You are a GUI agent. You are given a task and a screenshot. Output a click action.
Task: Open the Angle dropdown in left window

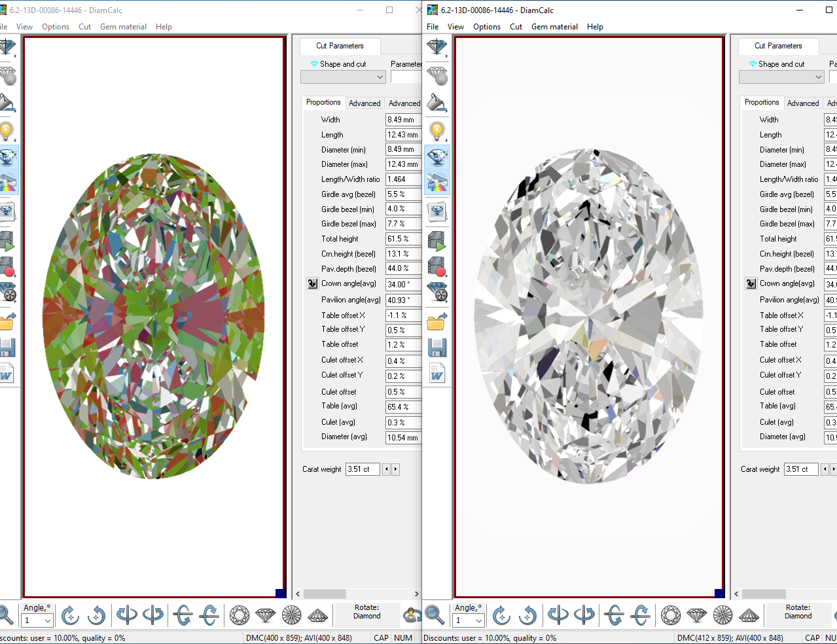coord(48,620)
